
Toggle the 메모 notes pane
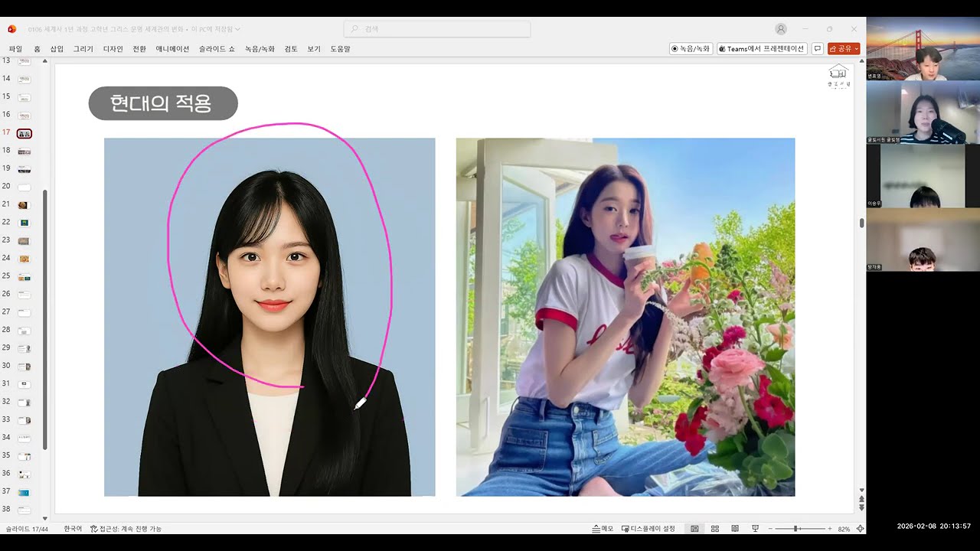coord(603,529)
